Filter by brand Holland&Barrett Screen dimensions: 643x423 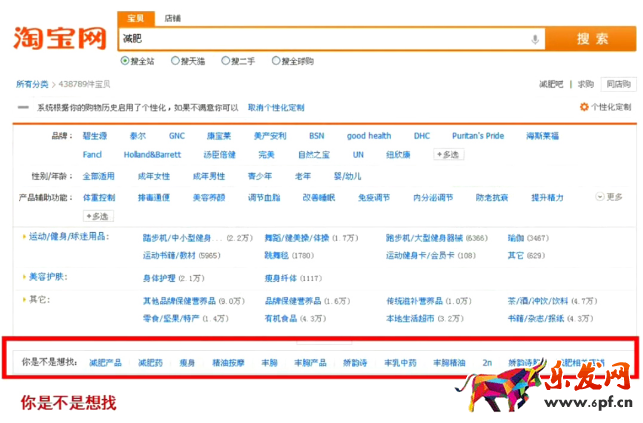coord(152,155)
